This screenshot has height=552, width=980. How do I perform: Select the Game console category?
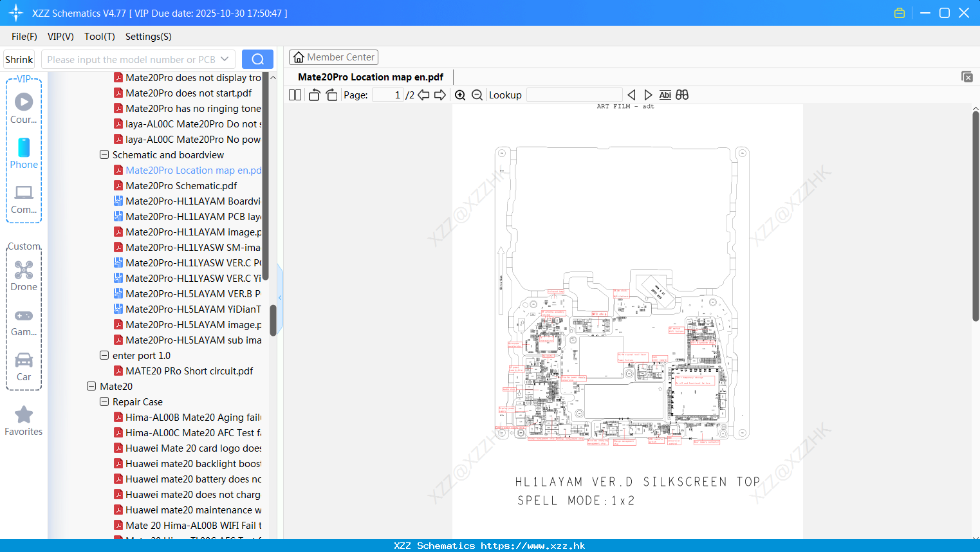24,322
